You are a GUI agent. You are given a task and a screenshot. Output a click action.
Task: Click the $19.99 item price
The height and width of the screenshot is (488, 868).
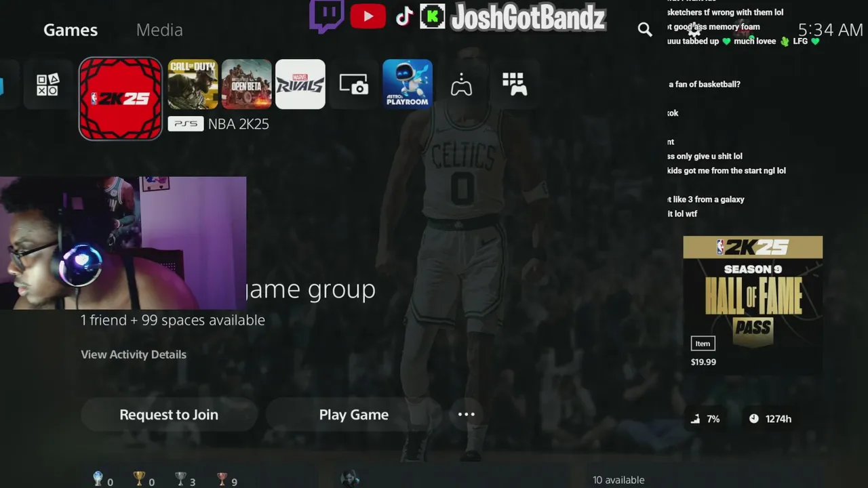click(x=703, y=362)
